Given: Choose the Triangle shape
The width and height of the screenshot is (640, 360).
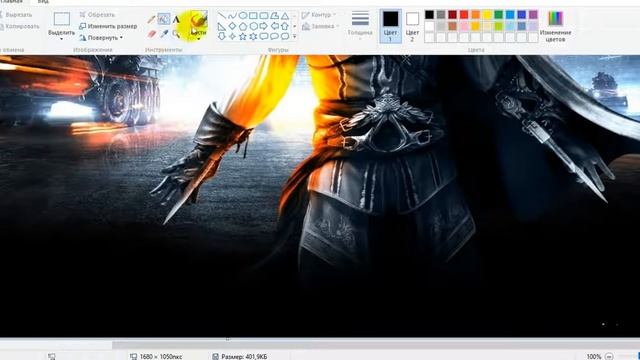Looking at the screenshot, I should coord(285,16).
